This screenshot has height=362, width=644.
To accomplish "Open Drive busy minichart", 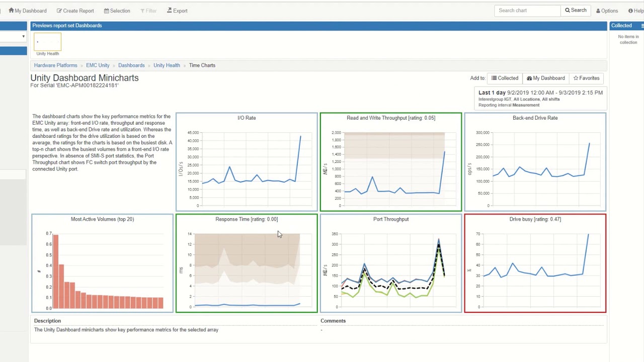I will click(x=535, y=263).
